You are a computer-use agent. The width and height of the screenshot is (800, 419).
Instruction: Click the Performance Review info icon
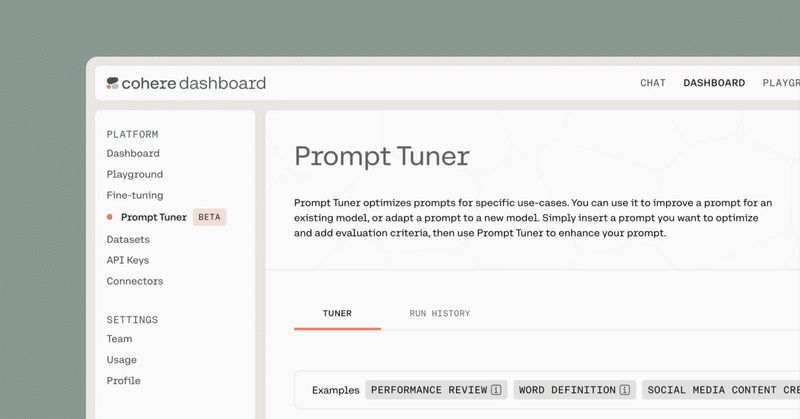(497, 390)
